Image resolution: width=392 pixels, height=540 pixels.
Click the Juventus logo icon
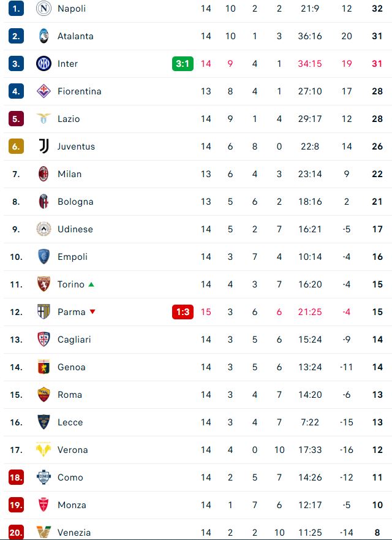[x=43, y=146]
